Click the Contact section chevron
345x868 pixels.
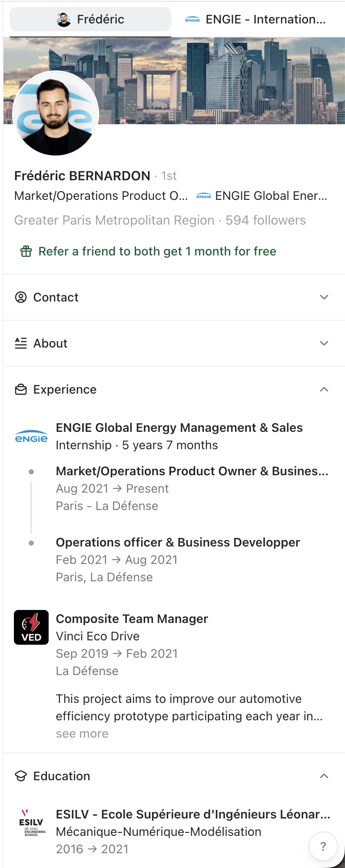point(324,297)
